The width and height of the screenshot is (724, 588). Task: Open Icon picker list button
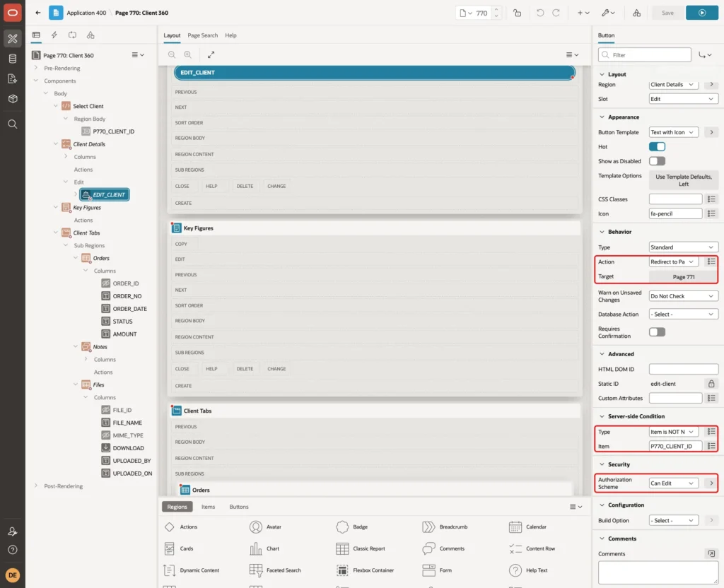pos(711,213)
